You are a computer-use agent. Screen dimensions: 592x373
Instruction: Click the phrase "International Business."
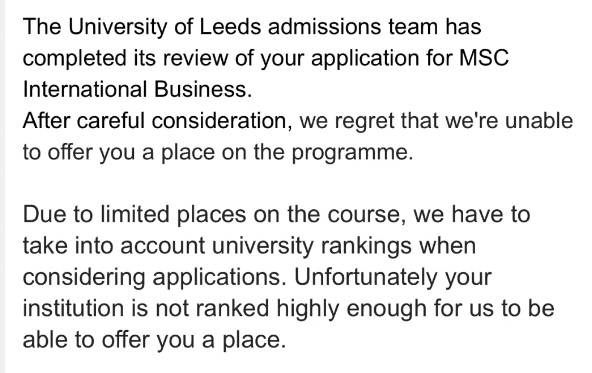point(137,89)
